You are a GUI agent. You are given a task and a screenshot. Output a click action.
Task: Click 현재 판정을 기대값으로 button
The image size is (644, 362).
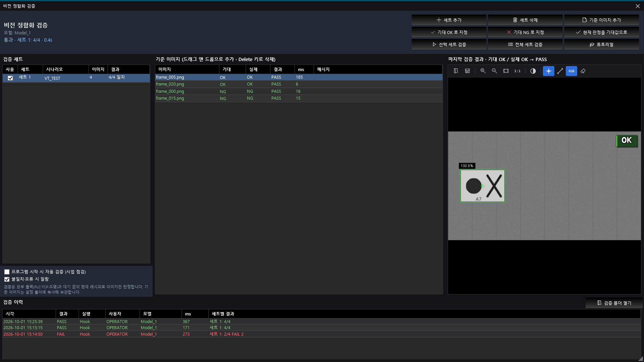(602, 32)
